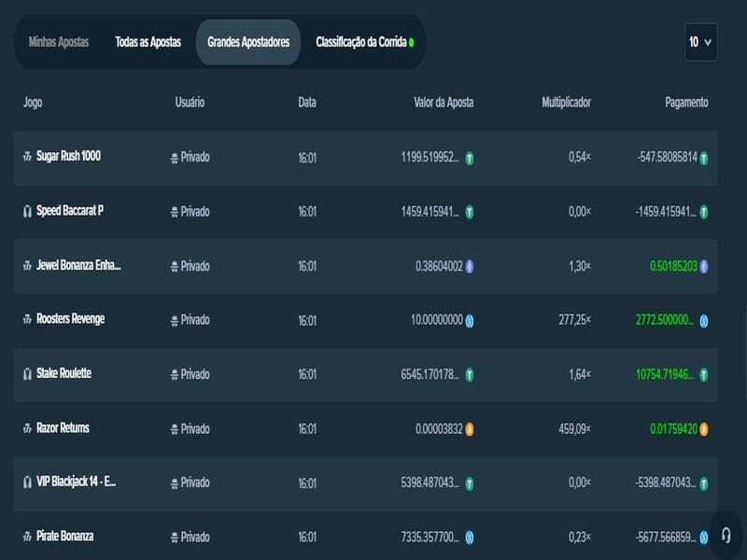Click the 16:01 time in Roosters Revenge row
This screenshot has width=747, height=560.
(307, 320)
